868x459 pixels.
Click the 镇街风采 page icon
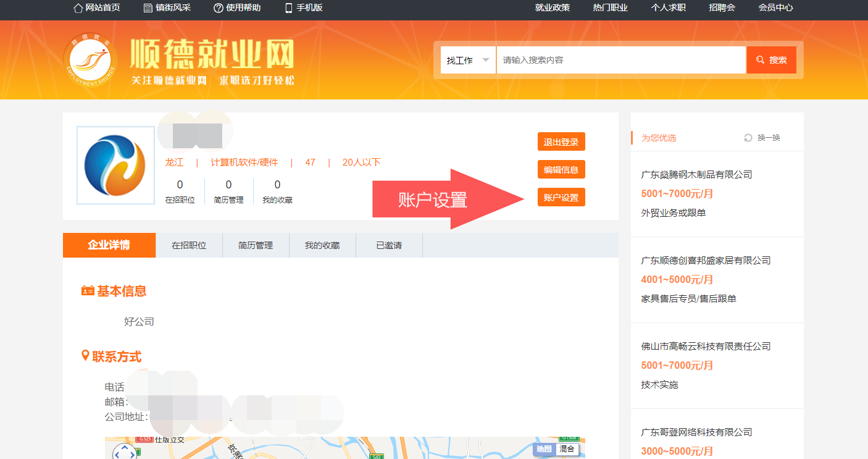tap(148, 8)
